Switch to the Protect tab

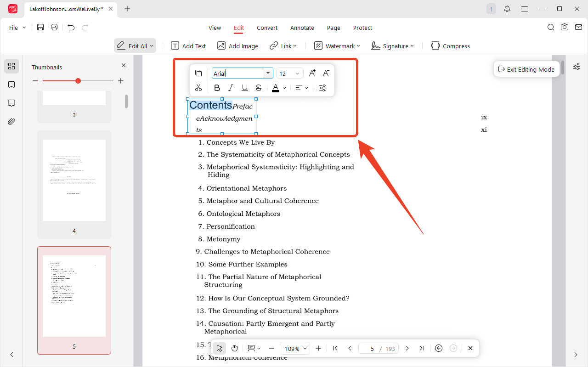[x=362, y=28]
